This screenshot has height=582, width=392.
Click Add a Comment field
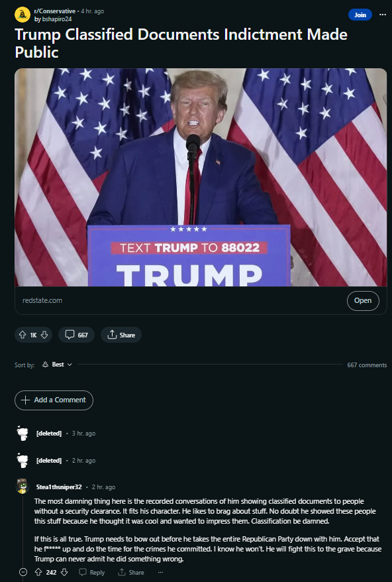(x=54, y=400)
